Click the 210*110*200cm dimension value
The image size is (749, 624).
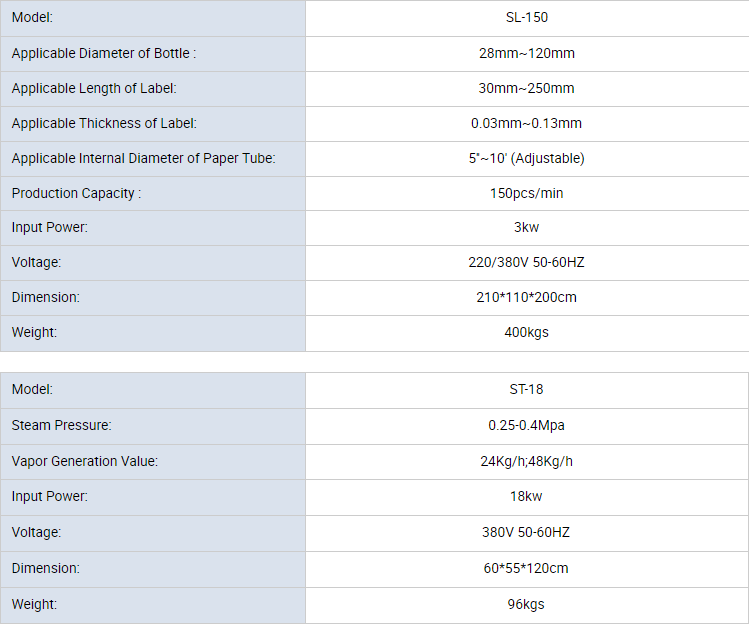tap(526, 297)
